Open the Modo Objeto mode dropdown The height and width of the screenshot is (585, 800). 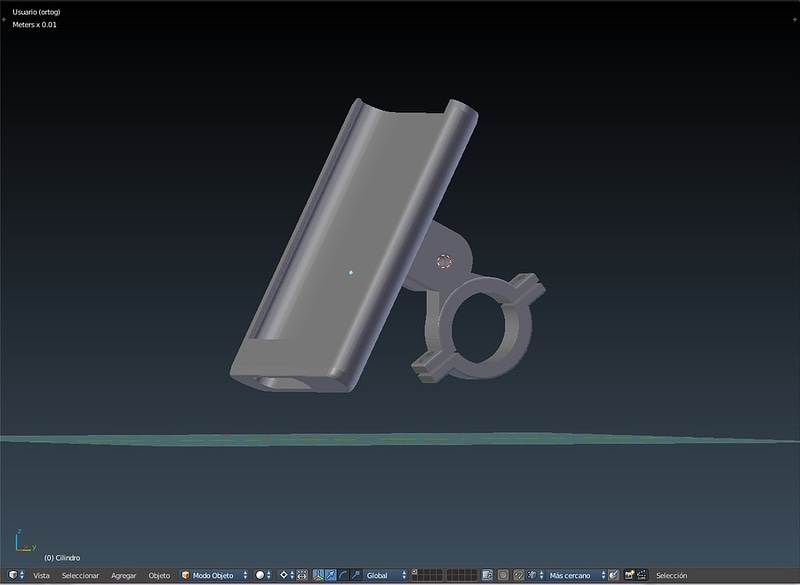click(x=214, y=575)
